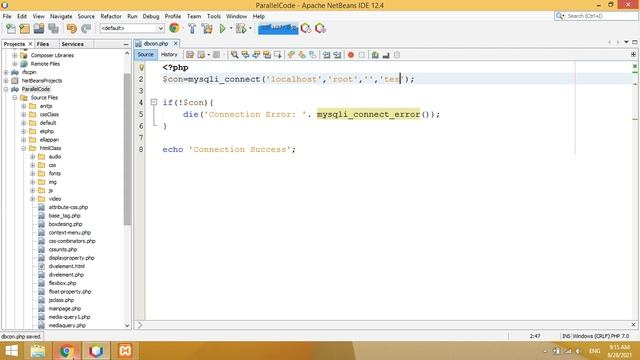Click the Uncomment icon in editor toolbar
Image resolution: width=640 pixels, height=360 pixels.
point(386,55)
